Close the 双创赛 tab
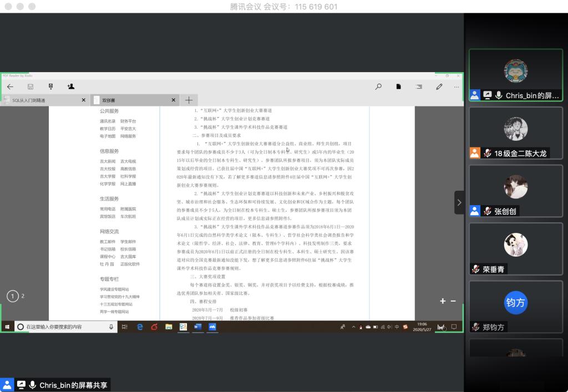 [x=173, y=100]
